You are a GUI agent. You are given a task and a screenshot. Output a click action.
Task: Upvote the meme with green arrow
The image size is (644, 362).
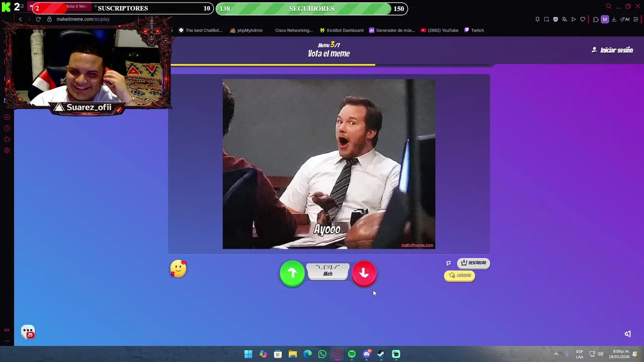coord(292,274)
